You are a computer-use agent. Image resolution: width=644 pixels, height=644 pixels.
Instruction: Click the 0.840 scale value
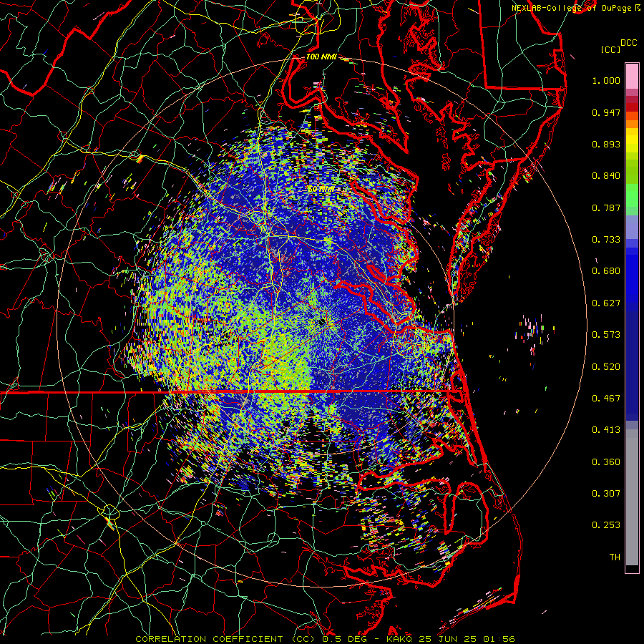[606, 176]
